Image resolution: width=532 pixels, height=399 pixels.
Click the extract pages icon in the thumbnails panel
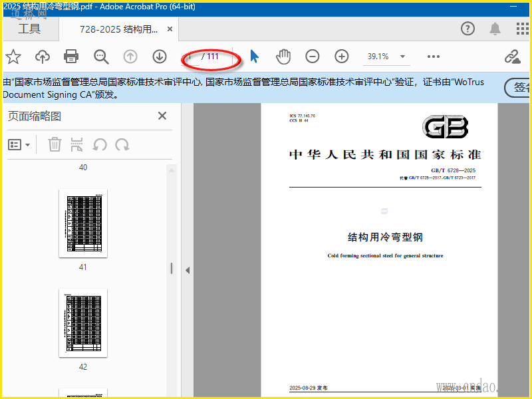76,144
